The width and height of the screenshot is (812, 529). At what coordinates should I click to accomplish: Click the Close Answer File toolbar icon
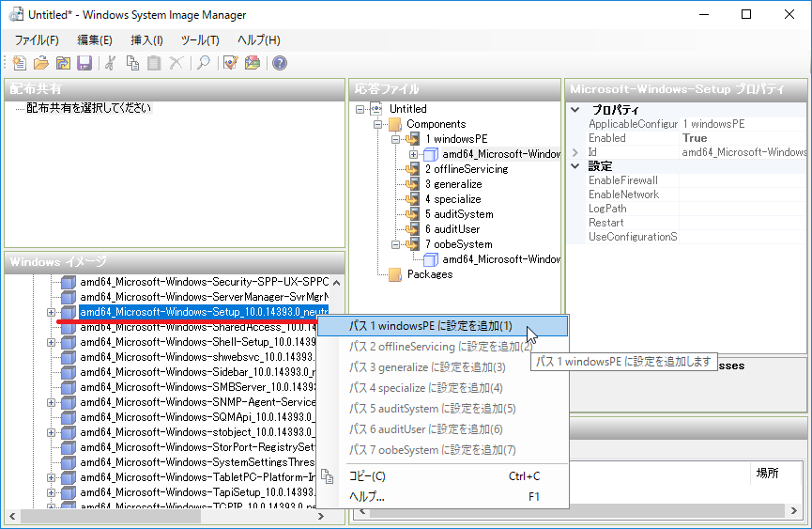point(63,63)
